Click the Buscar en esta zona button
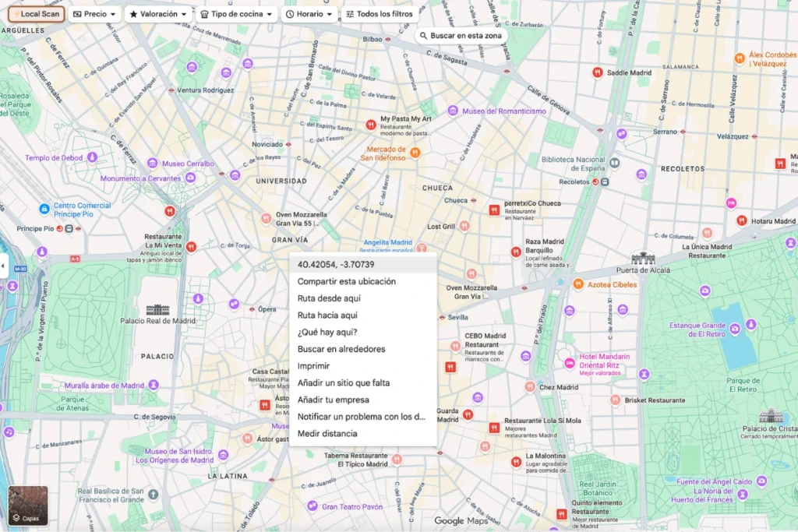Screen dimensions: 798x532 461,35
